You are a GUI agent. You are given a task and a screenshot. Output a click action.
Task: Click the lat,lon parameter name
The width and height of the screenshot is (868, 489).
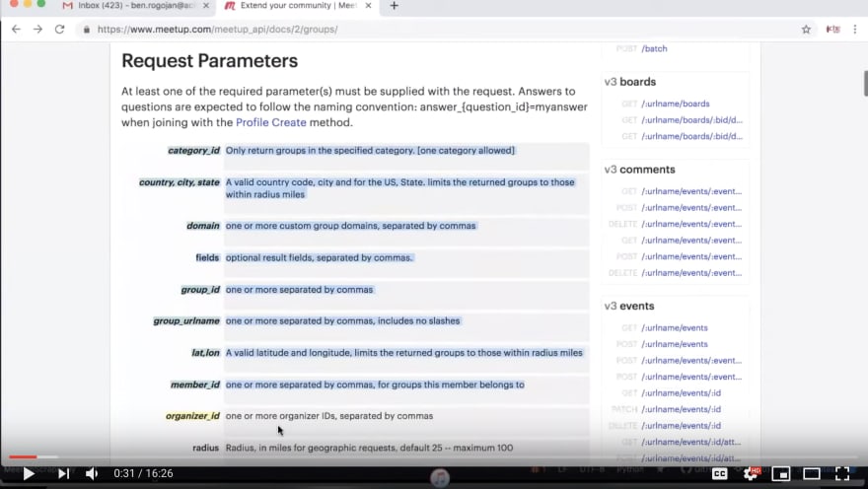pos(205,353)
